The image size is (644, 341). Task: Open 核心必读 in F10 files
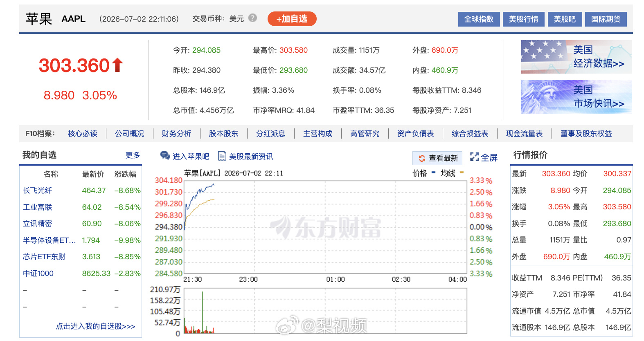click(x=83, y=134)
